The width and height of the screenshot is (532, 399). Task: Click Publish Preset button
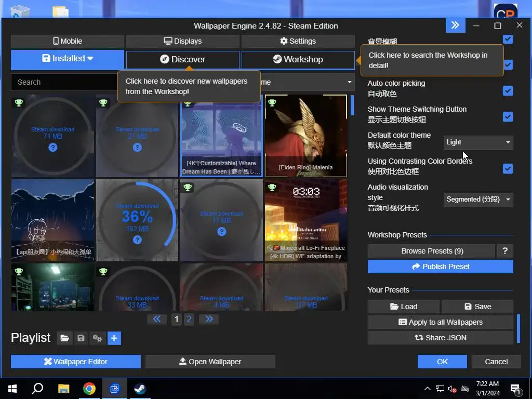point(441,267)
